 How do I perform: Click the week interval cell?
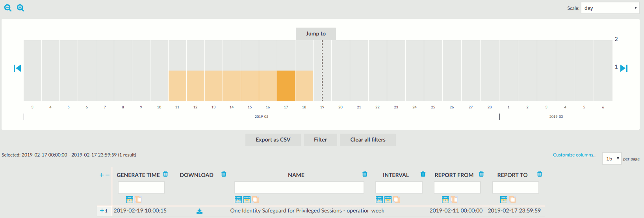(378, 211)
